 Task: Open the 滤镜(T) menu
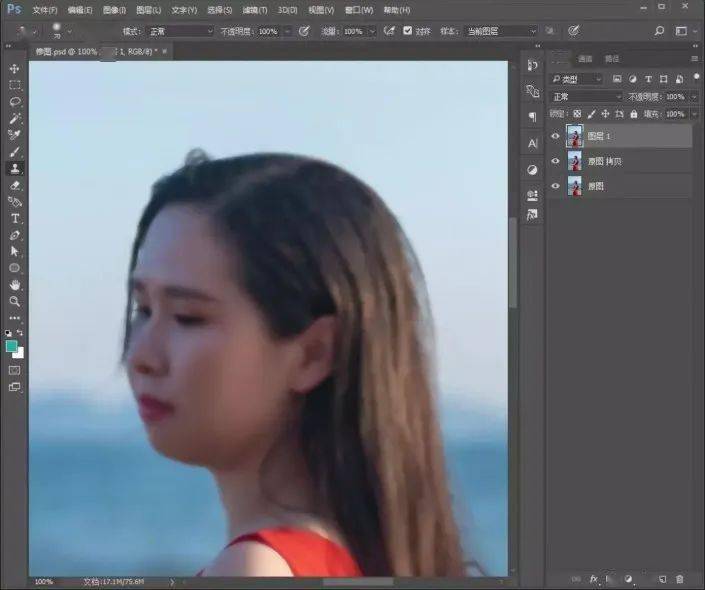255,10
